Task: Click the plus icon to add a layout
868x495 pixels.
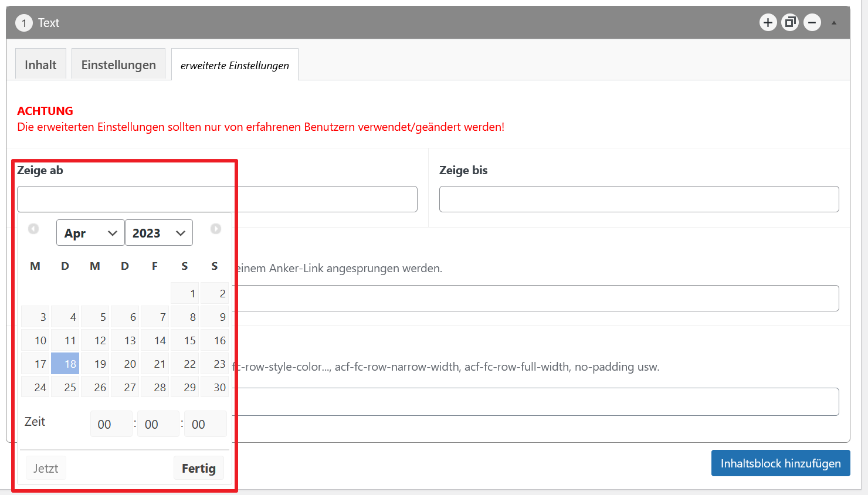Action: pyautogui.click(x=768, y=23)
